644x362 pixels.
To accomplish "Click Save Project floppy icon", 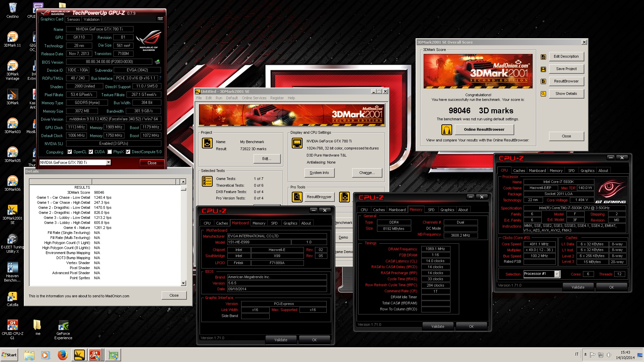I will (543, 69).
